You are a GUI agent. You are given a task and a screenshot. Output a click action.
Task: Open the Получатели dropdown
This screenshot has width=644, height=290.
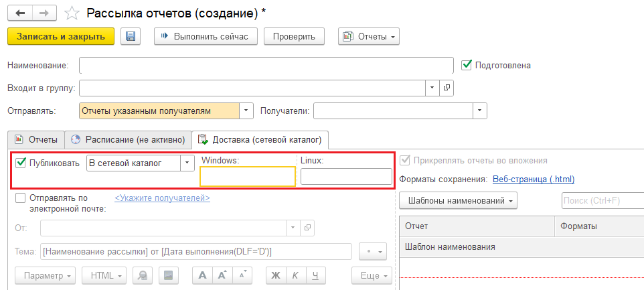click(479, 111)
